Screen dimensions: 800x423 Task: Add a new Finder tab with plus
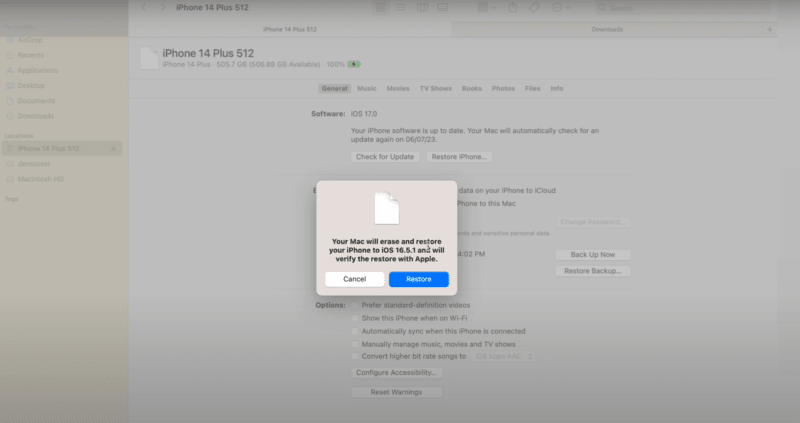click(769, 30)
